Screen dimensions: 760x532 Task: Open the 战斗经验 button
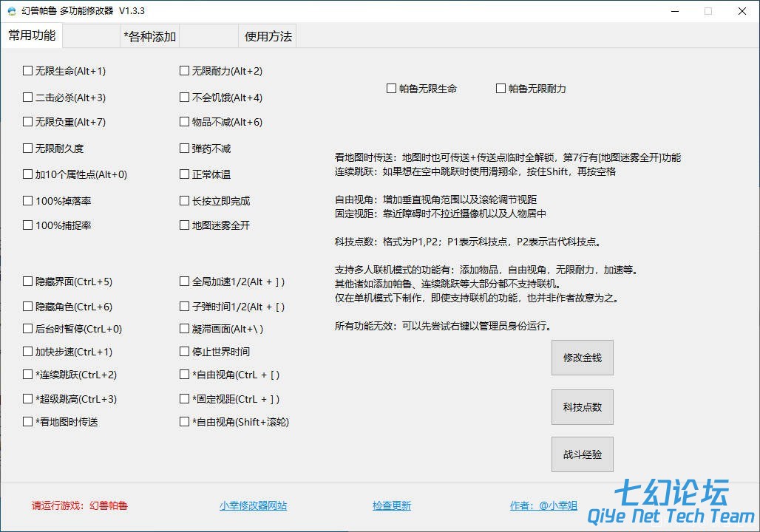[582, 454]
